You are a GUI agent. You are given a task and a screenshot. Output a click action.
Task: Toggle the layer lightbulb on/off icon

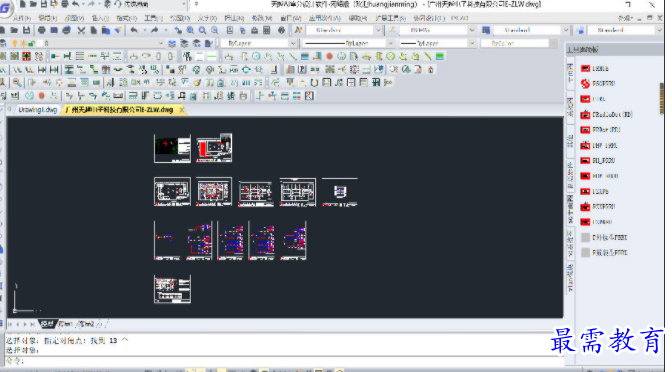[15, 43]
